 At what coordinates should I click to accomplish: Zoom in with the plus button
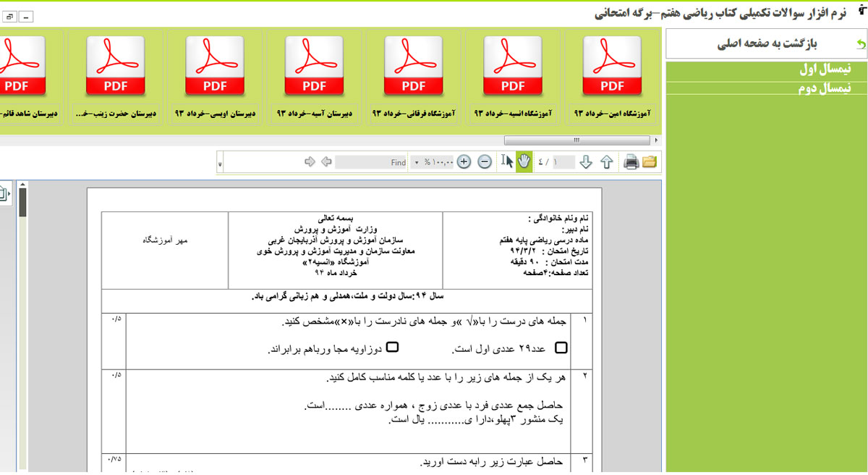click(464, 162)
